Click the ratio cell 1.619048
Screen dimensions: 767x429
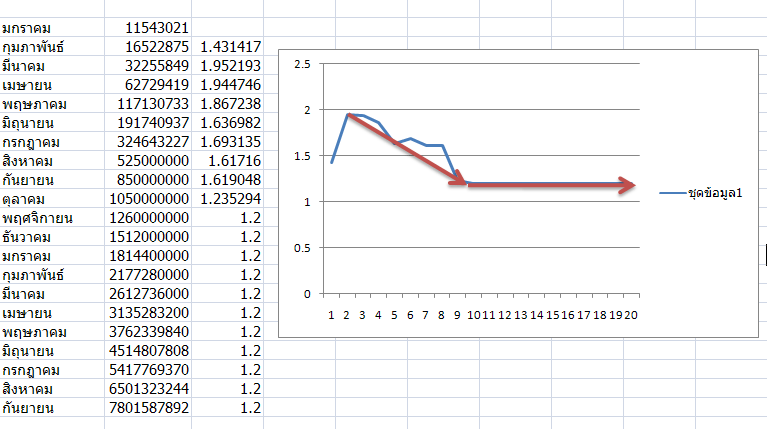tap(227, 180)
